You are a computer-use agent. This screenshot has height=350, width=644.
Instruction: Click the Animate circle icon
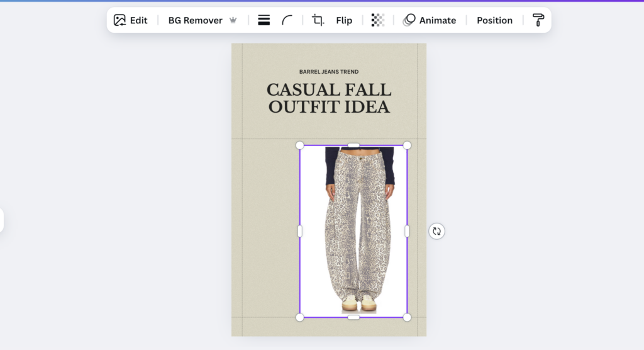point(409,20)
